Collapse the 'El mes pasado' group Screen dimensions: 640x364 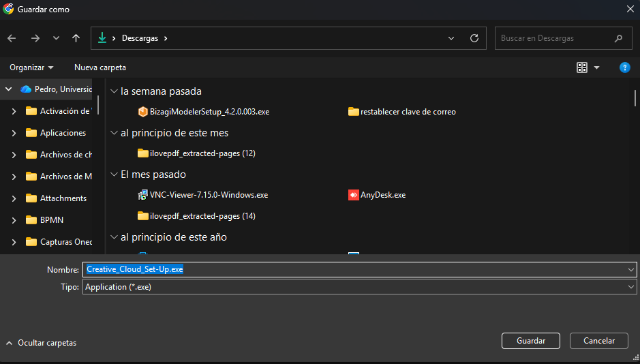114,175
